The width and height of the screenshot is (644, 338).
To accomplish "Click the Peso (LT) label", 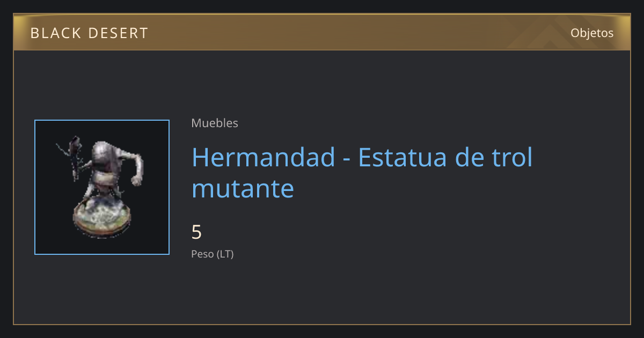I will 213,254.
